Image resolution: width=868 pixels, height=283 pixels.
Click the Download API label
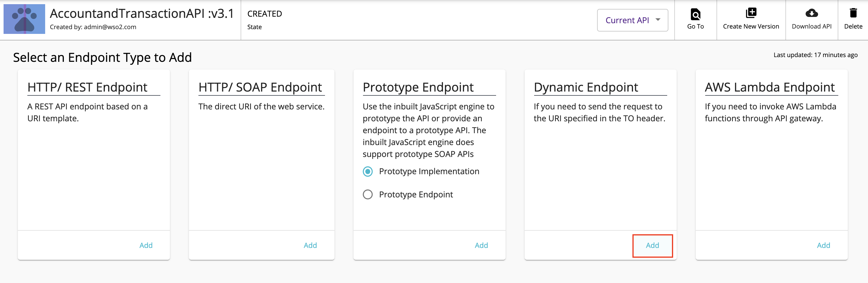pyautogui.click(x=811, y=26)
